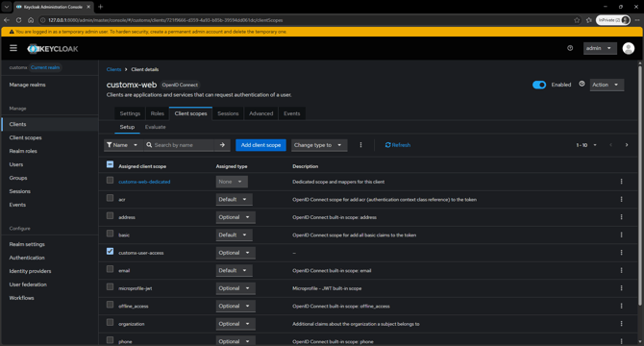Check the microprofile-jwt row checkbox

point(110,287)
